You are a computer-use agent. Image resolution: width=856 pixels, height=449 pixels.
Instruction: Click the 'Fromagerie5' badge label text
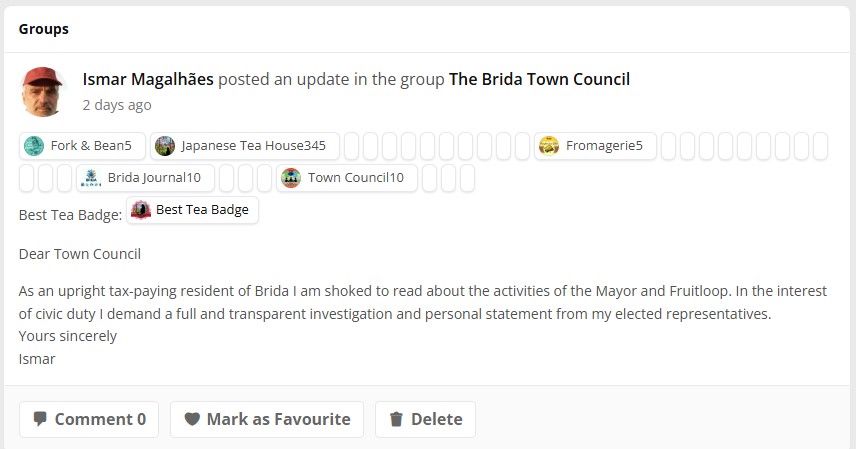(604, 146)
